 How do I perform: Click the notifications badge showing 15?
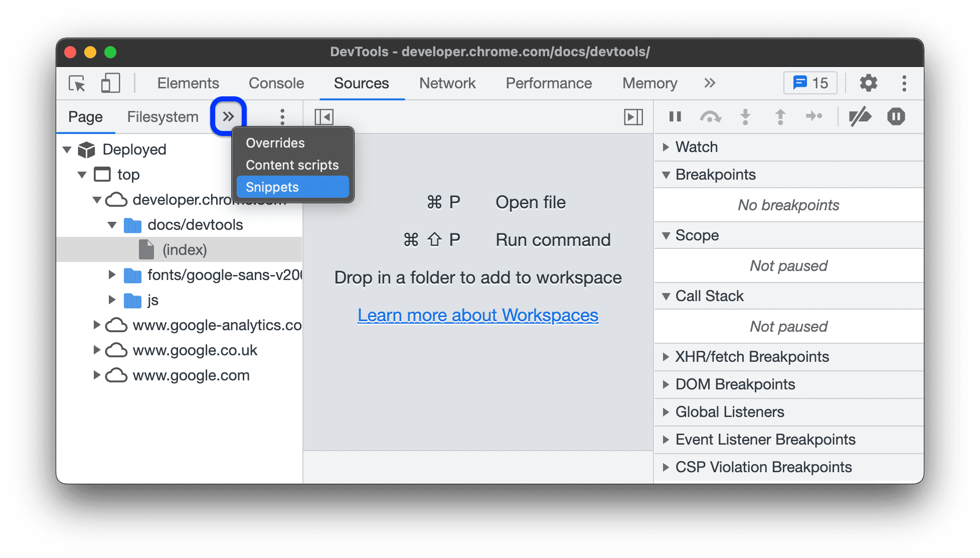click(x=814, y=82)
